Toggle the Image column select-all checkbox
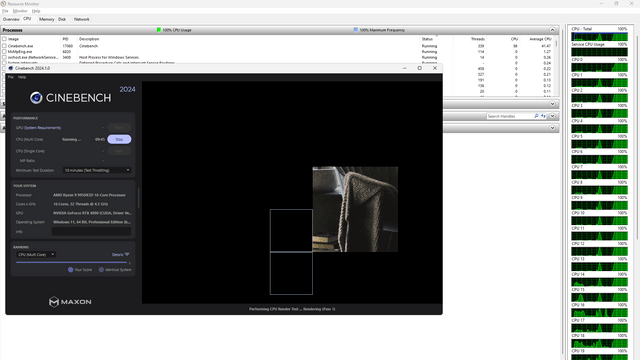The width and height of the screenshot is (640, 360). [4, 39]
